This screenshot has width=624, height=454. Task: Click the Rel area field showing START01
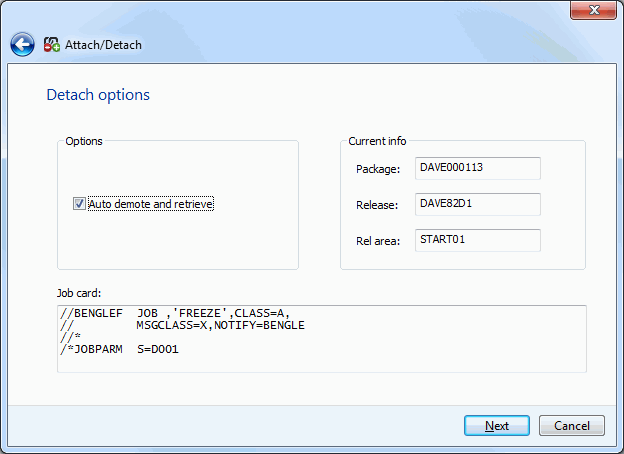pyautogui.click(x=478, y=240)
